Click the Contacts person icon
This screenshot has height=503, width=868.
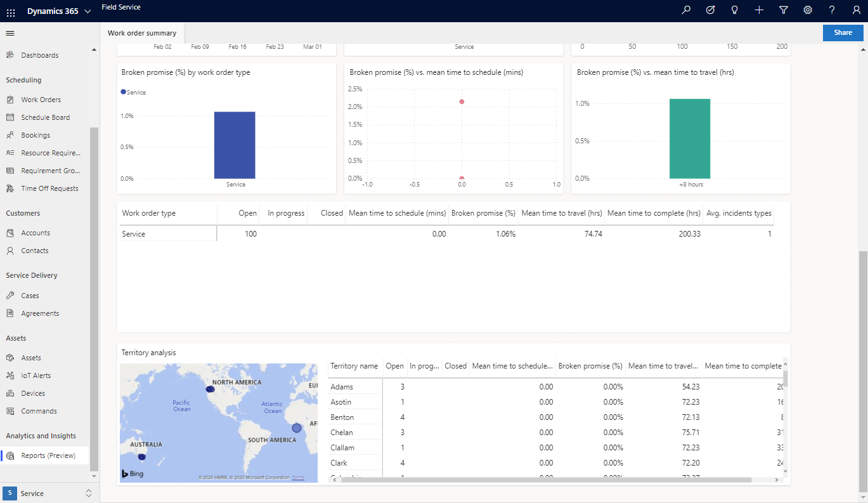tap(10, 251)
